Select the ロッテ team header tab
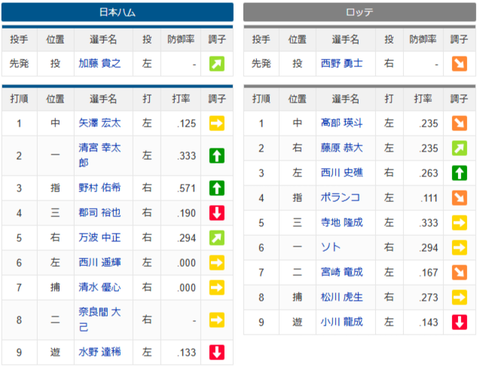This screenshot has width=480, height=370. (359, 12)
